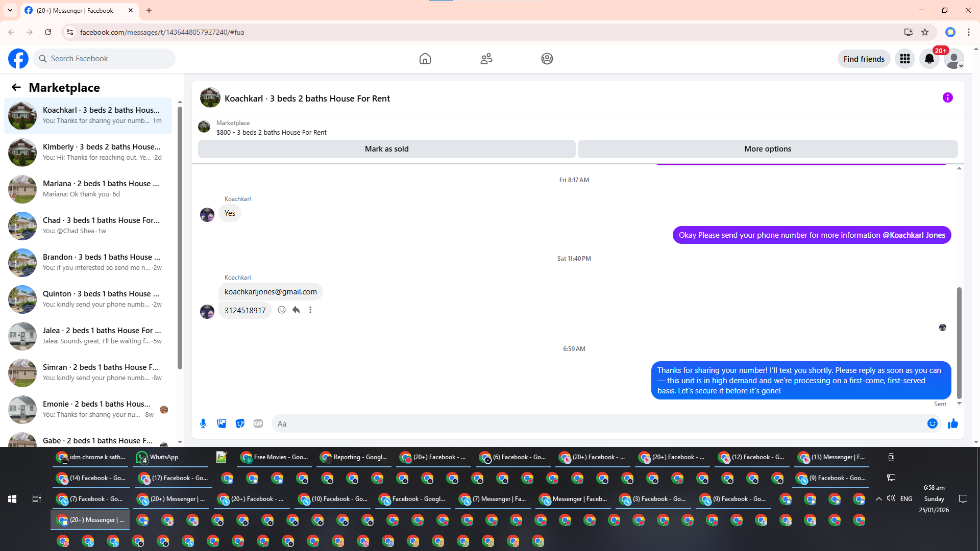Bookmark this page with star icon
Image resolution: width=980 pixels, height=551 pixels.
pyautogui.click(x=925, y=32)
